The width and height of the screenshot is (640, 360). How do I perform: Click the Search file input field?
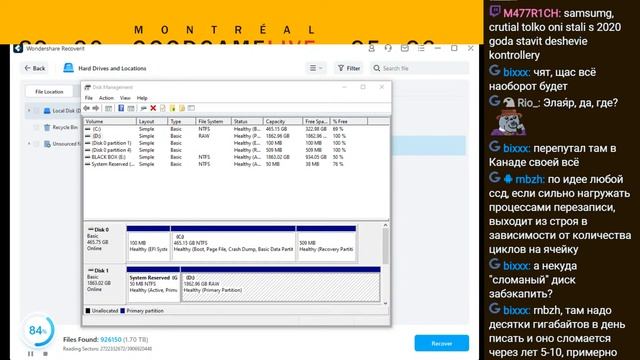click(x=420, y=68)
